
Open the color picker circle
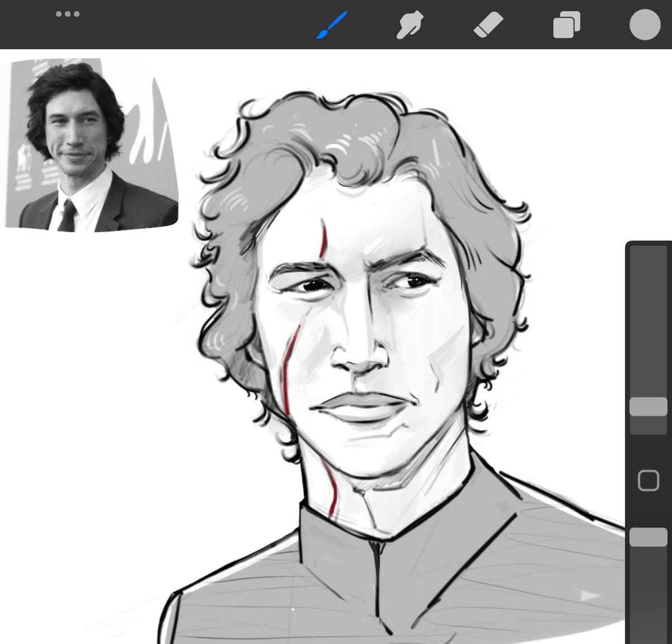tap(645, 25)
